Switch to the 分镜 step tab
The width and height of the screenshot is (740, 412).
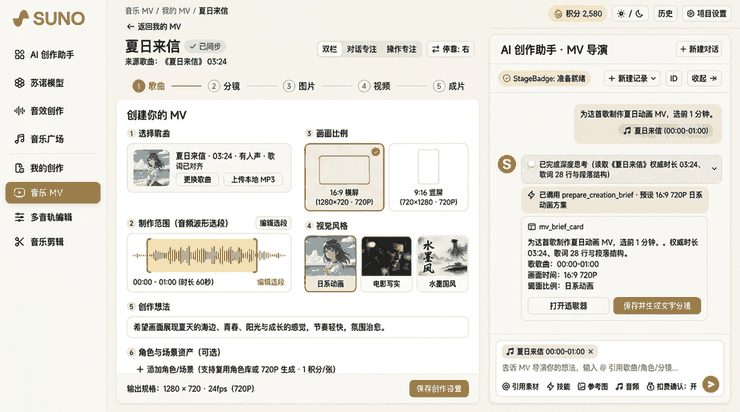tap(225, 86)
